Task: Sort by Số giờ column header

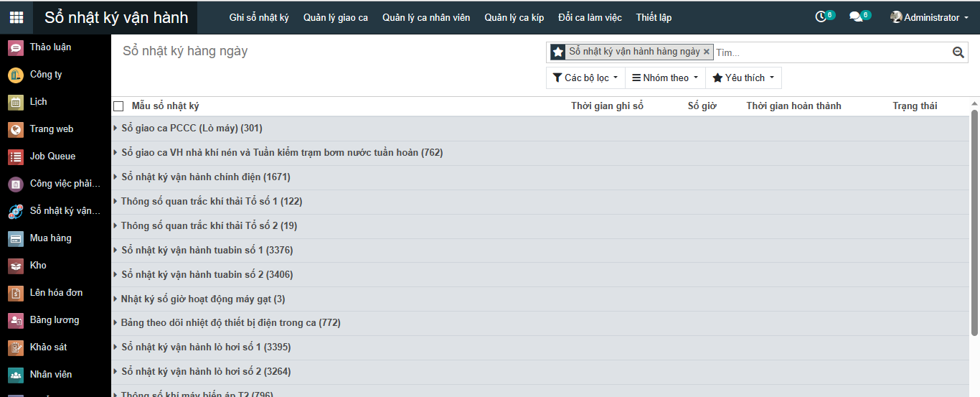Action: (x=702, y=106)
